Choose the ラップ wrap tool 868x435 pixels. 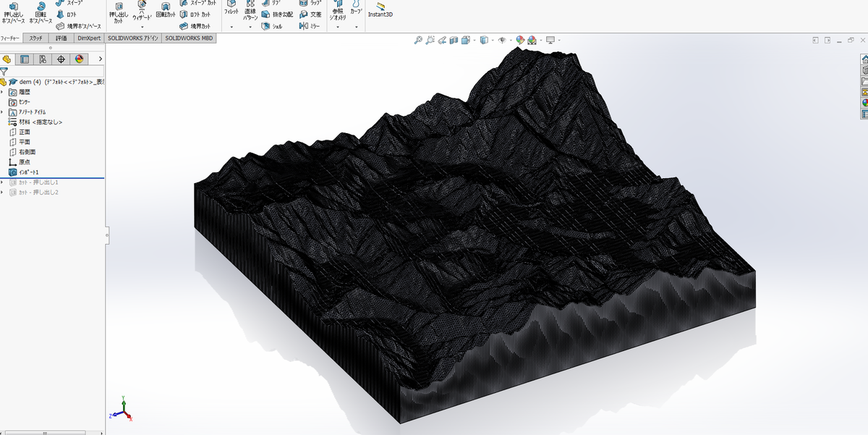pyautogui.click(x=310, y=3)
